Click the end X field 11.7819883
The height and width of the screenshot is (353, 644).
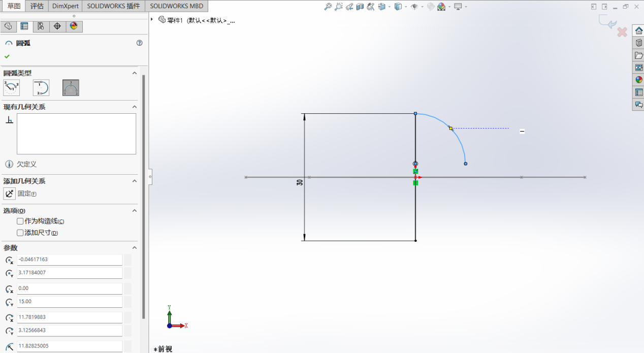pyautogui.click(x=70, y=317)
